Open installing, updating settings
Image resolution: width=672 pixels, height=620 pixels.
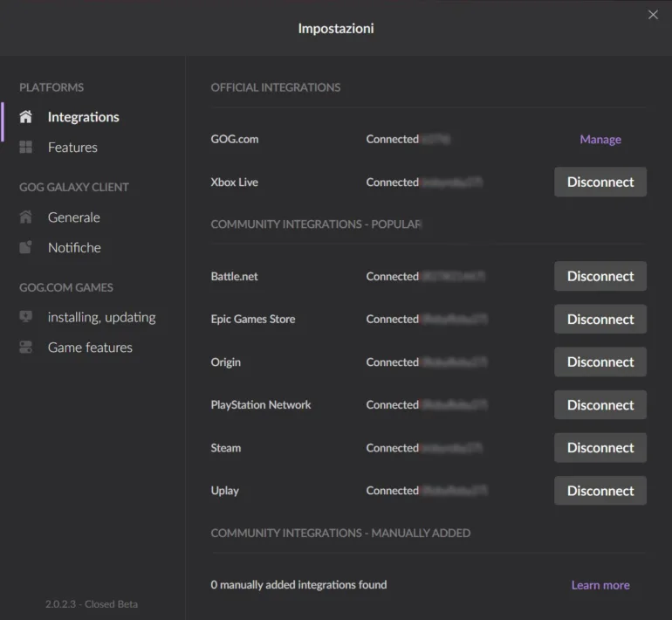[102, 317]
